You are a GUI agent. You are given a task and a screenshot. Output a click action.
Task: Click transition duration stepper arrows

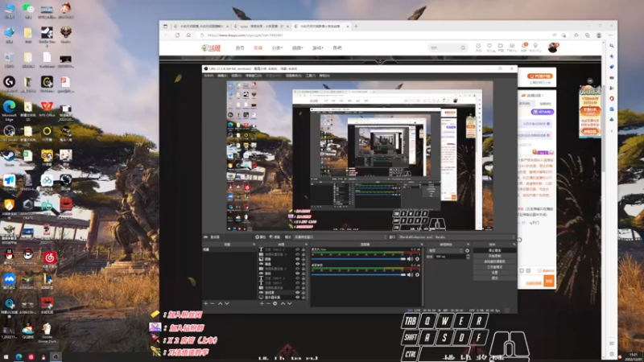click(468, 257)
